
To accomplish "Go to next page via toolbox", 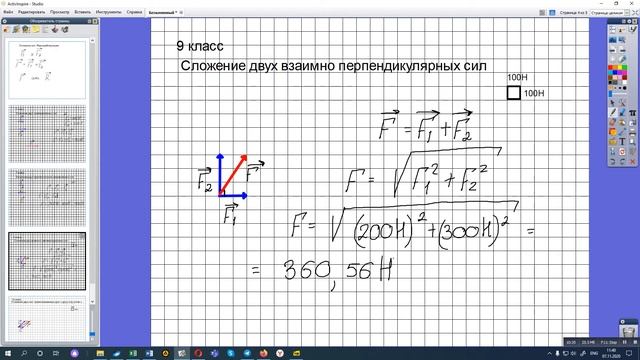I will click(x=622, y=50).
